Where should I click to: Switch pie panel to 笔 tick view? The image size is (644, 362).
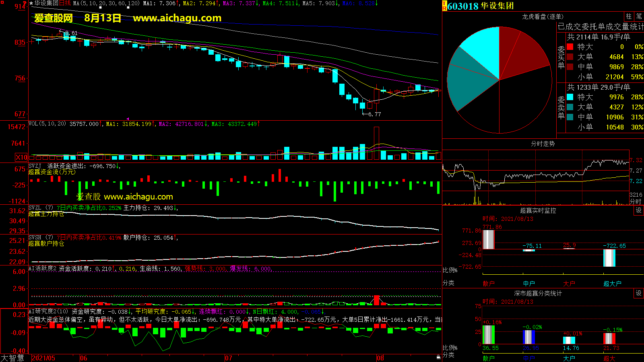tap(639, 16)
